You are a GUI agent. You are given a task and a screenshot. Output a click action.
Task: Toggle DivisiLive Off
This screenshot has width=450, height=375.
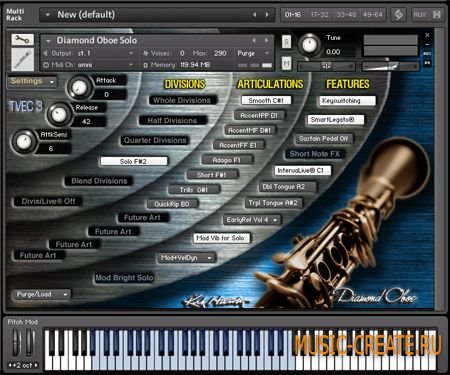(x=48, y=201)
